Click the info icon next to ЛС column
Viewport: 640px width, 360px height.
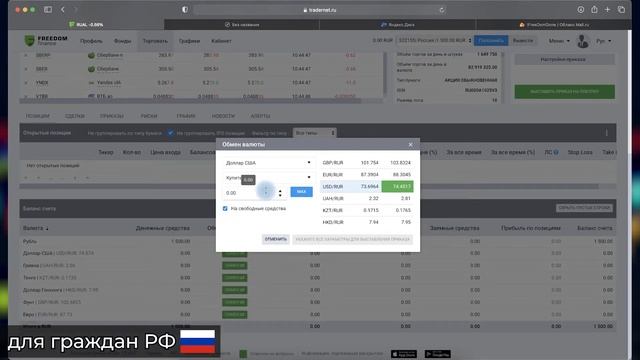pyautogui.click(x=556, y=152)
